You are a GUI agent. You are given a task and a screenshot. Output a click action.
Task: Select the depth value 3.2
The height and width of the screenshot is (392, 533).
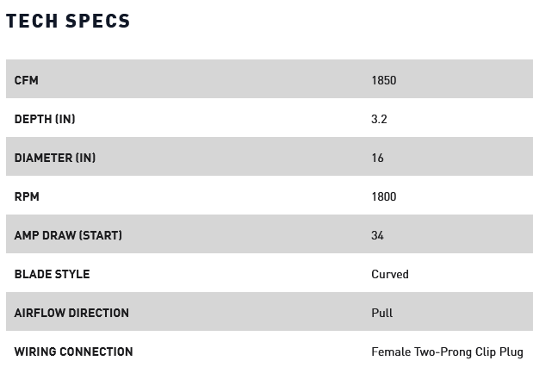[x=379, y=119]
